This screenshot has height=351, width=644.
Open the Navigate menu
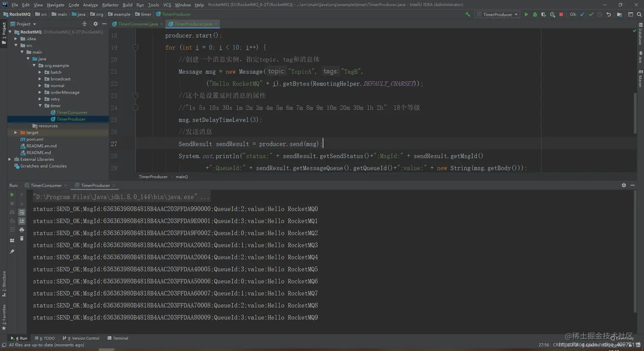pyautogui.click(x=55, y=5)
